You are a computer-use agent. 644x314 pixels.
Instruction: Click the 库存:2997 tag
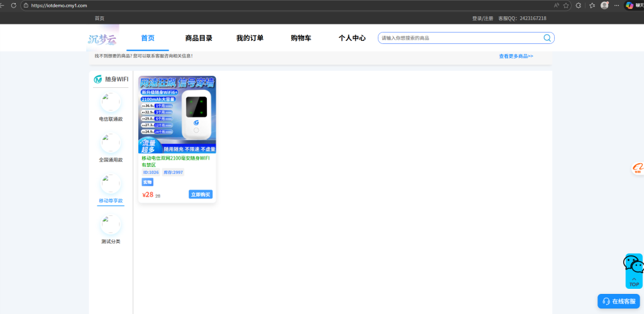coord(174,172)
